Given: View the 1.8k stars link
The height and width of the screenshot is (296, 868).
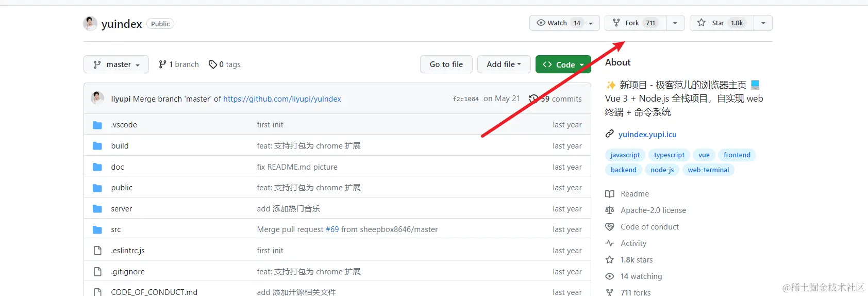Looking at the screenshot, I should (637, 260).
